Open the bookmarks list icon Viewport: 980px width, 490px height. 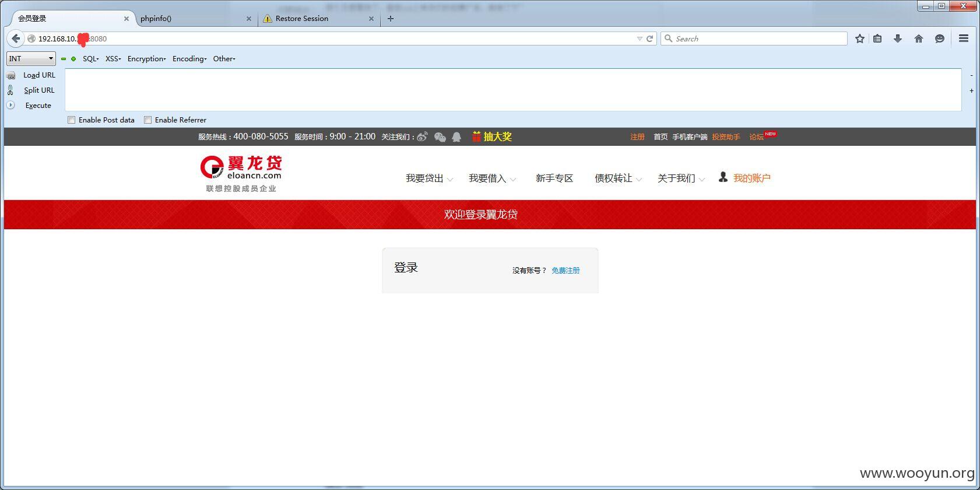[x=877, y=38]
